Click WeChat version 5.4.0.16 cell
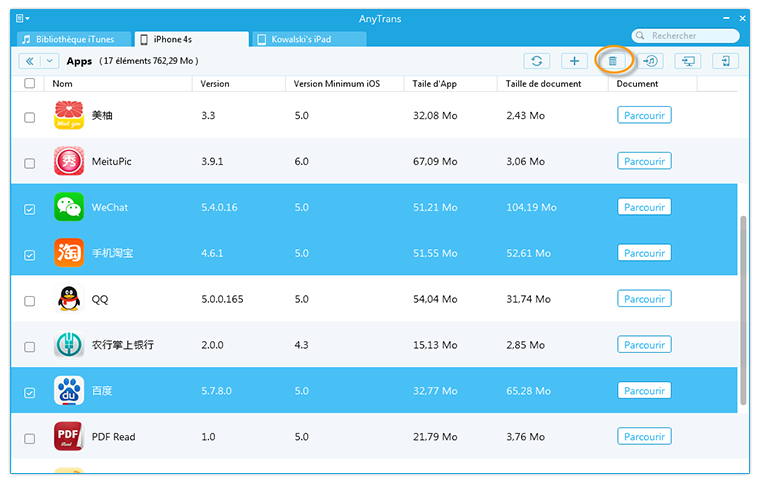760x484 pixels. point(219,207)
